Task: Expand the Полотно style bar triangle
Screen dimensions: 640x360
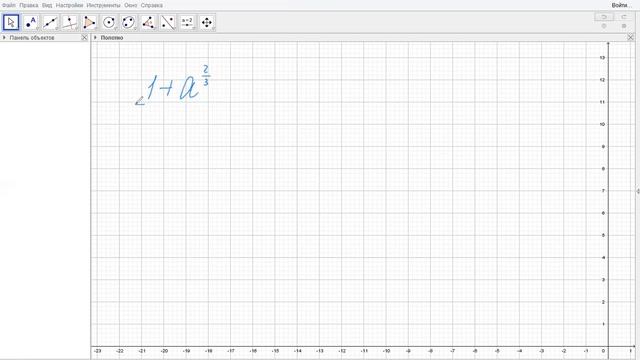Action: [x=95, y=38]
